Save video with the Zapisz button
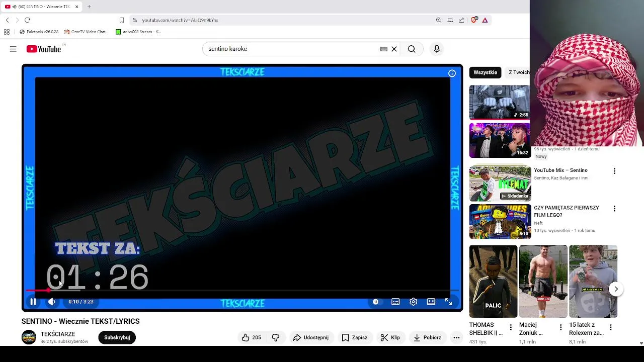Viewport: 644px width, 362px height. 355,337
